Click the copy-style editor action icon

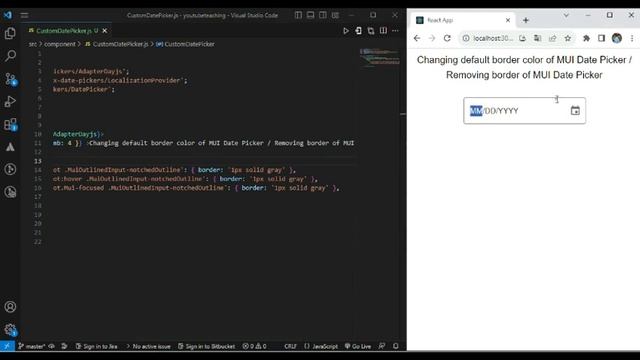371,31
